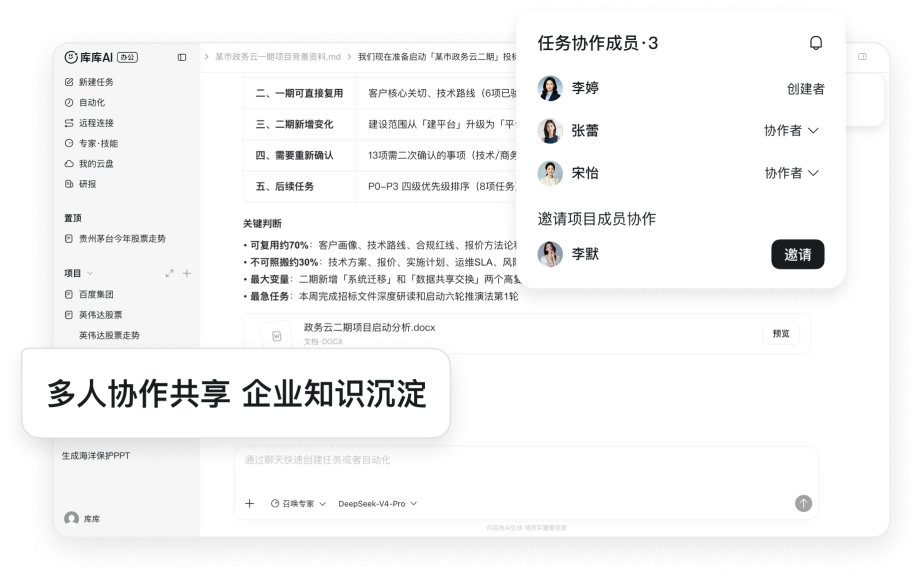
Task: Click 张蕾's avatar
Action: (x=550, y=130)
